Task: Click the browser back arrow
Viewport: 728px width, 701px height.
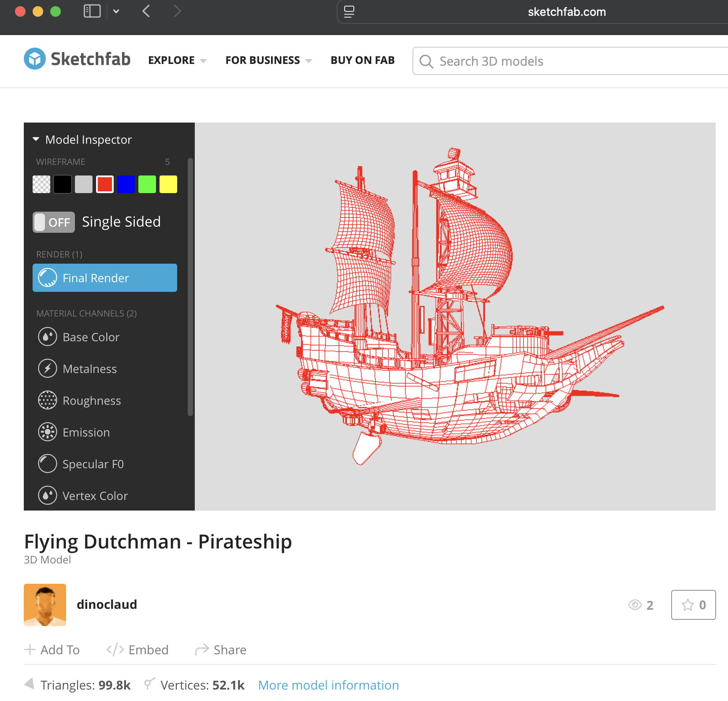Action: point(146,11)
